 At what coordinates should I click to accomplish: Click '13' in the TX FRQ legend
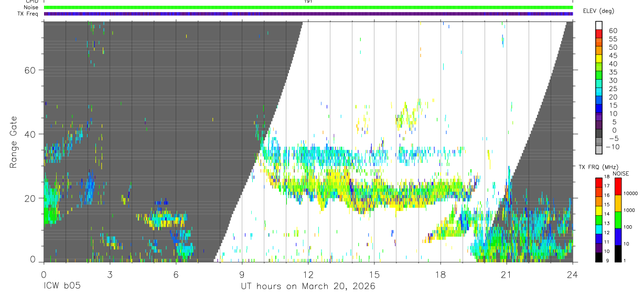(x=607, y=224)
